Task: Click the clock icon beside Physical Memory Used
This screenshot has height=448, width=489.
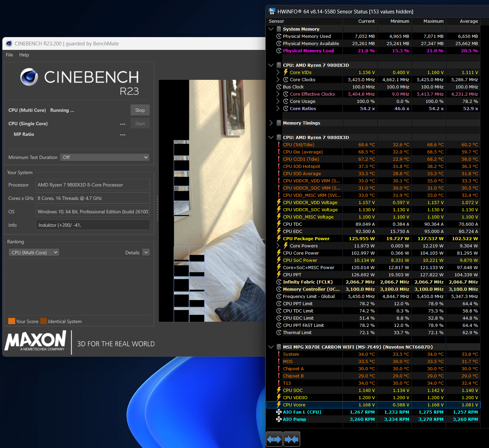Action: click(279, 36)
